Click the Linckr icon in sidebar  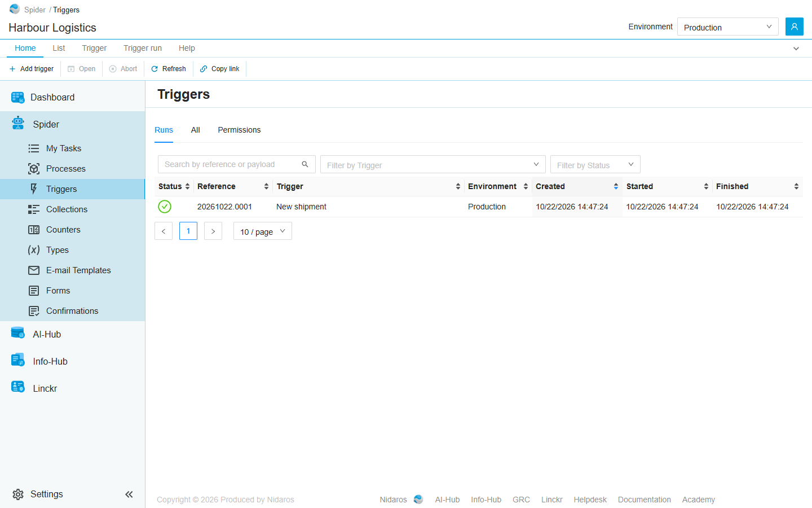point(18,387)
